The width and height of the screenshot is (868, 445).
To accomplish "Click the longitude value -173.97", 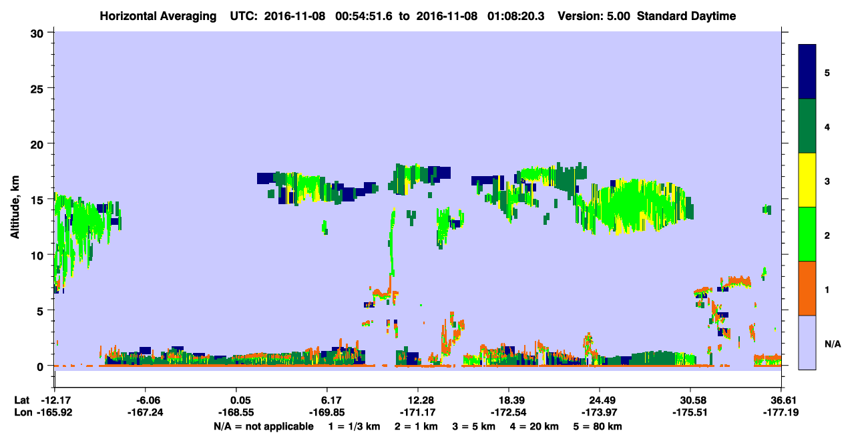I will click(600, 412).
